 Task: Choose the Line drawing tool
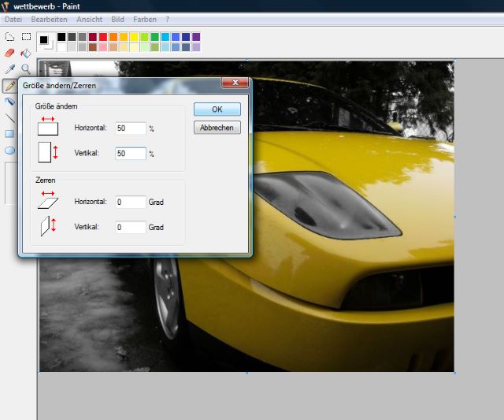[x=9, y=118]
